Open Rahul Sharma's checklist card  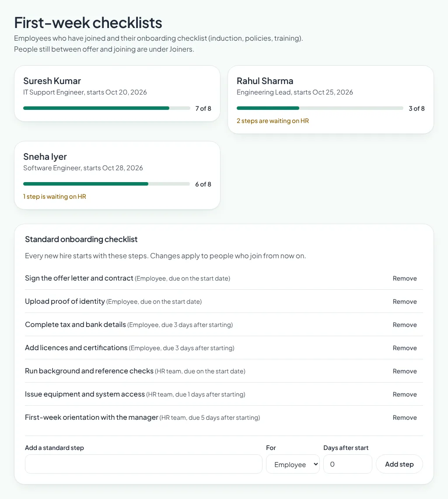click(x=331, y=99)
